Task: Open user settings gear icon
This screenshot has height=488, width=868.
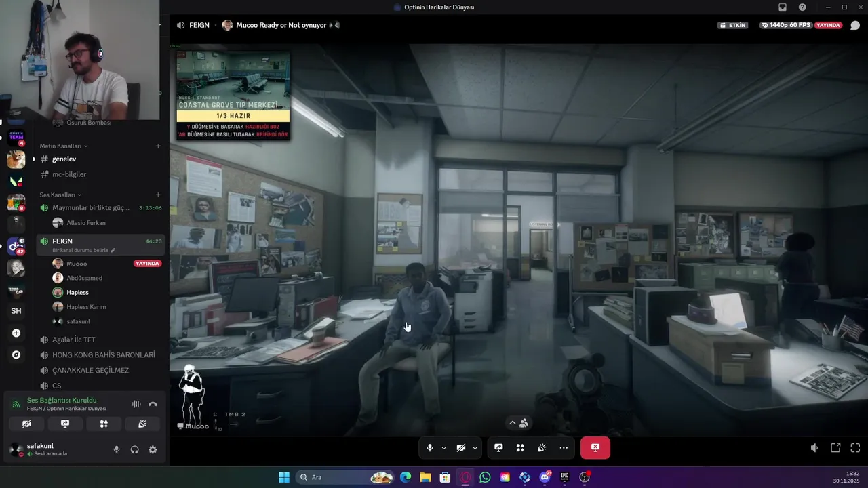Action: tap(153, 449)
